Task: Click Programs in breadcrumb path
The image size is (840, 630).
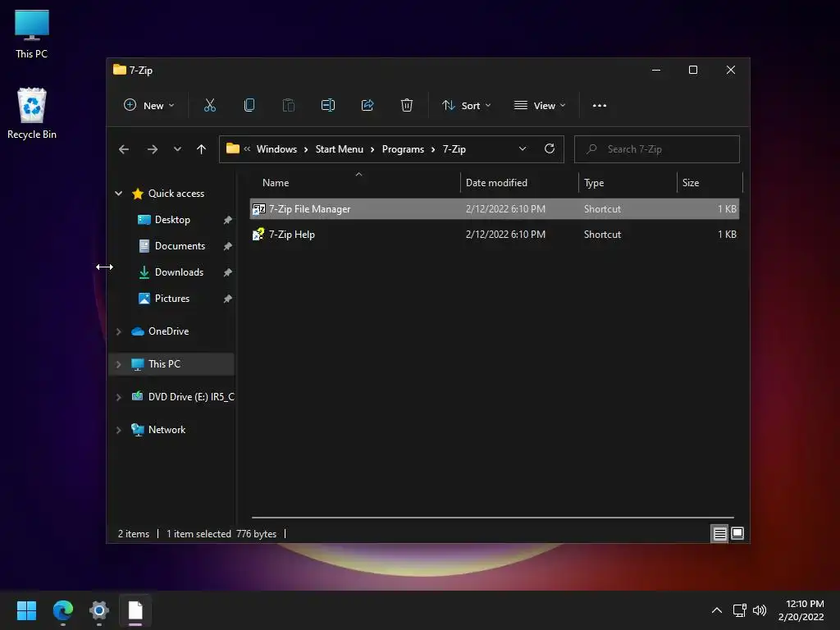Action: 403,149
